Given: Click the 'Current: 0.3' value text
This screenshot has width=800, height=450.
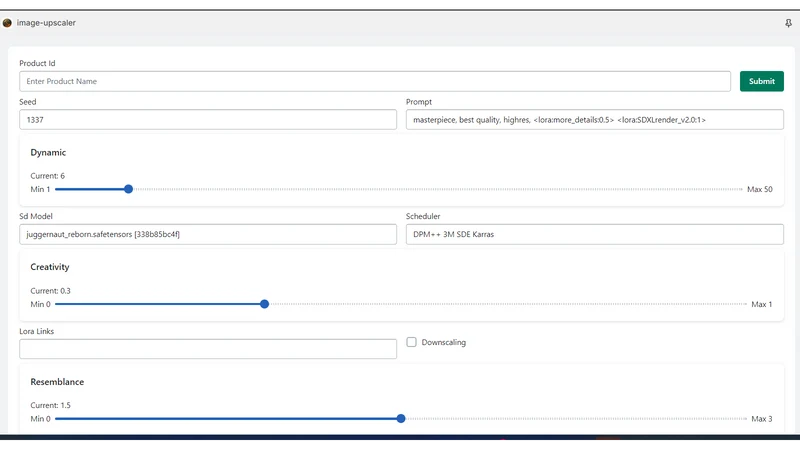Looking at the screenshot, I should coord(51,291).
